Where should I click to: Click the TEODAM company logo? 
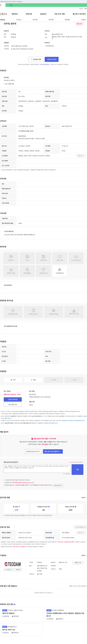13,564
